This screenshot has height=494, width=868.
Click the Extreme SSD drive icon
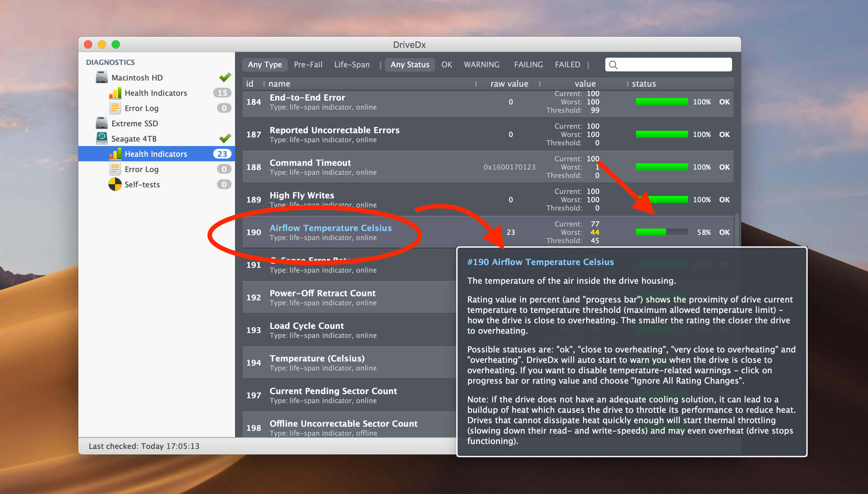pos(102,123)
